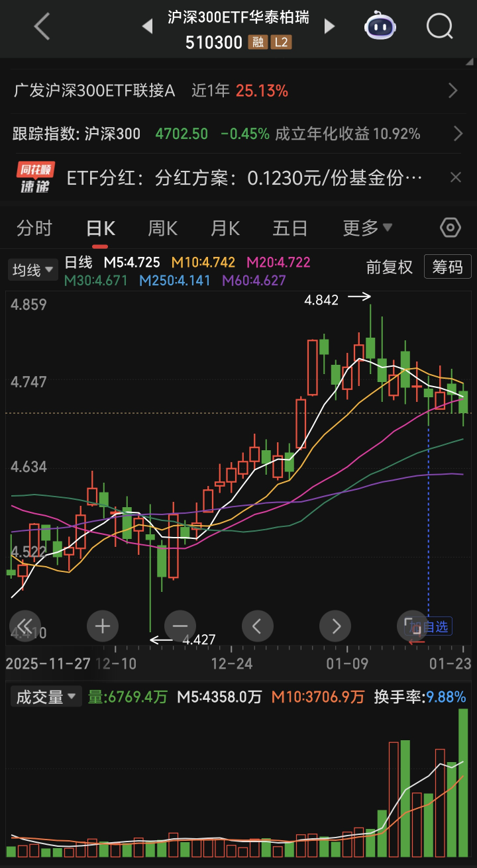Tap M10:3706.9万 volume average
Viewport: 477px width, 868px height.
318,697
